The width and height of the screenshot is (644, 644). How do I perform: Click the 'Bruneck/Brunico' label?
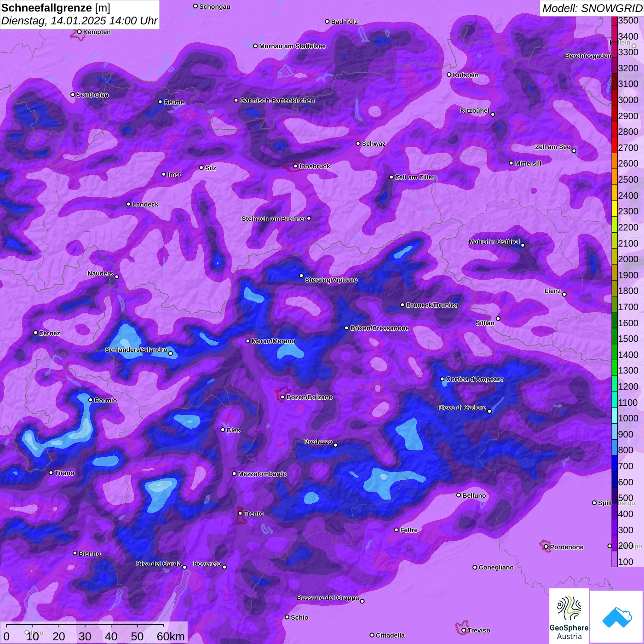click(x=432, y=305)
